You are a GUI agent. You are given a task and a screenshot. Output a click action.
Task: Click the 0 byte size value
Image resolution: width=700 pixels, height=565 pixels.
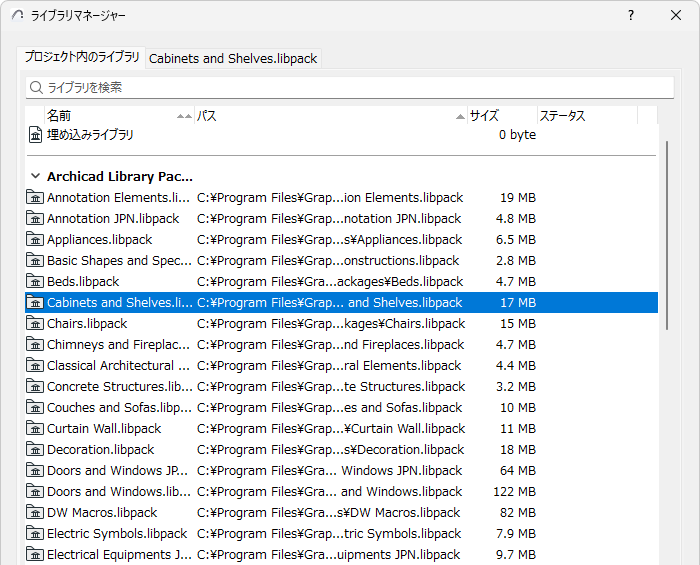pos(517,134)
